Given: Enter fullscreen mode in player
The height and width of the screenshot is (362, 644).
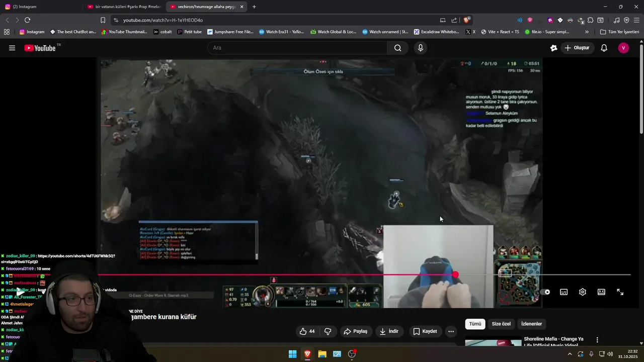Looking at the screenshot, I should [620, 292].
